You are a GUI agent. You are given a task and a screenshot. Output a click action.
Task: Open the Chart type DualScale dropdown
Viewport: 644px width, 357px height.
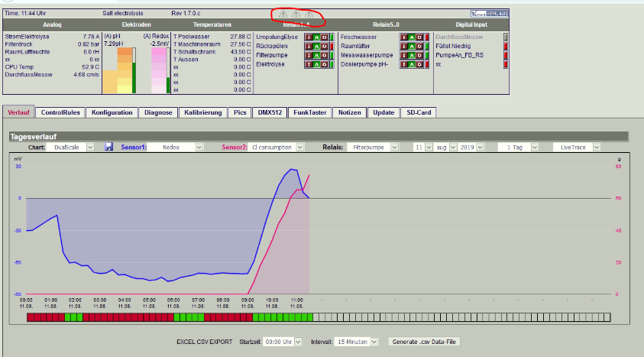click(70, 147)
